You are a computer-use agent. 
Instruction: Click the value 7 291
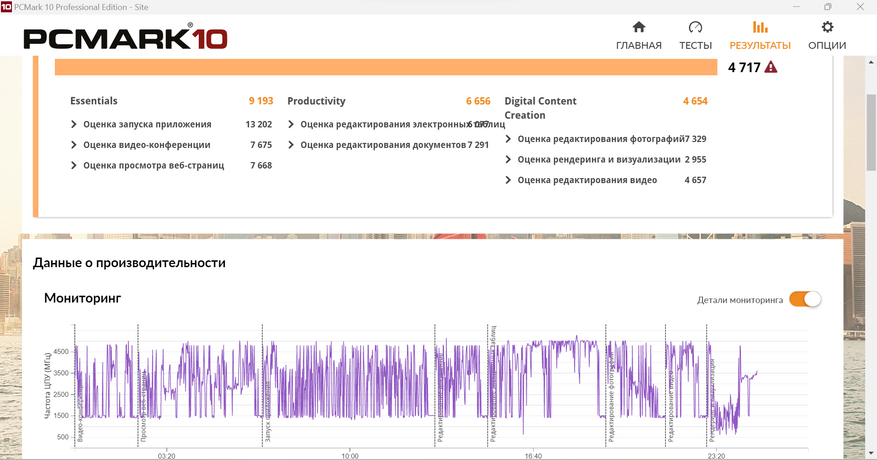(x=478, y=145)
